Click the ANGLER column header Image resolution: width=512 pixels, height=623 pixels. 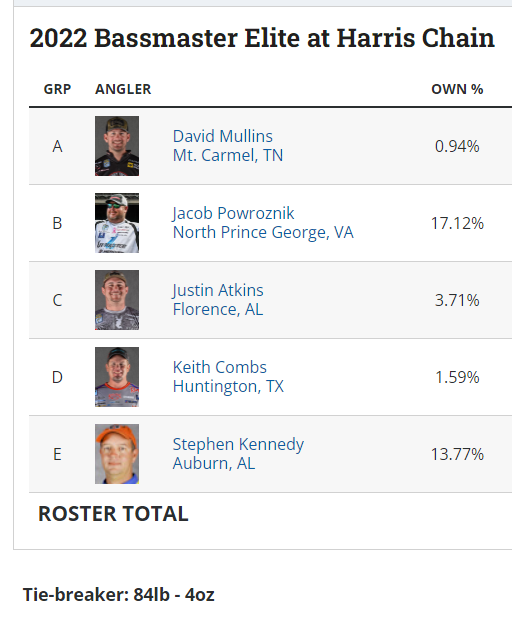coord(123,89)
